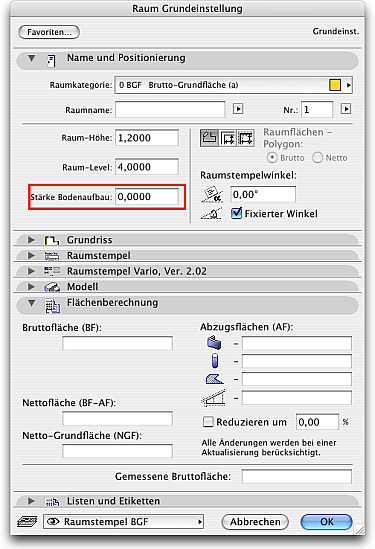Open the Raumname arrow popup
The height and width of the screenshot is (549, 375).
(238, 109)
